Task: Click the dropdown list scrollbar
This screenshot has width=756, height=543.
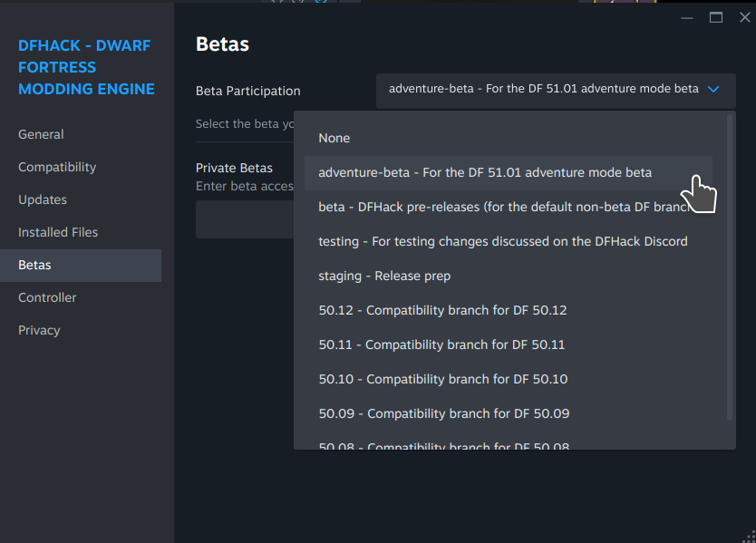Action: click(x=731, y=267)
